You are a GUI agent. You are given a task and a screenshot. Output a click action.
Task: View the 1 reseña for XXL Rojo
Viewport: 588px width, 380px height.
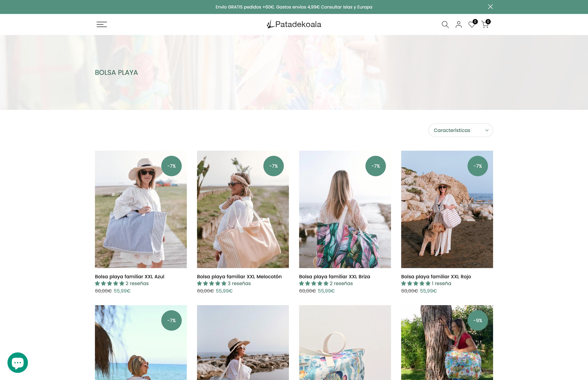click(442, 284)
